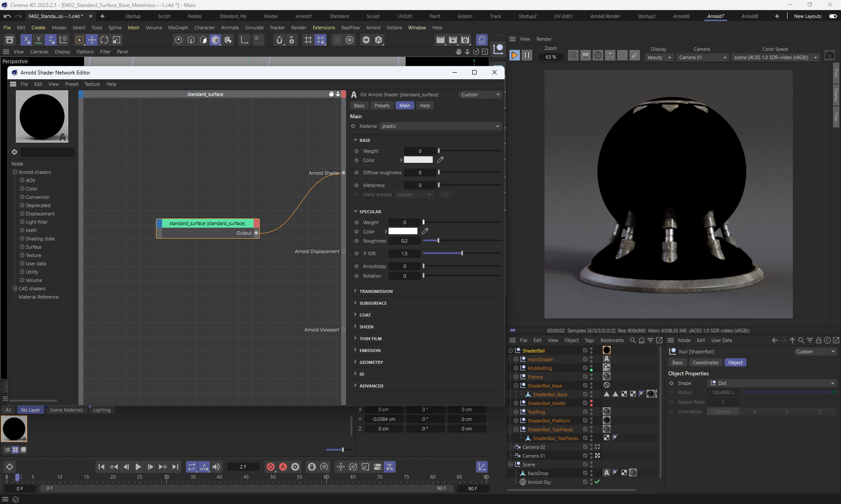The height and width of the screenshot is (504, 841).
Task: Select the standard_surface node in graph
Action: [207, 223]
